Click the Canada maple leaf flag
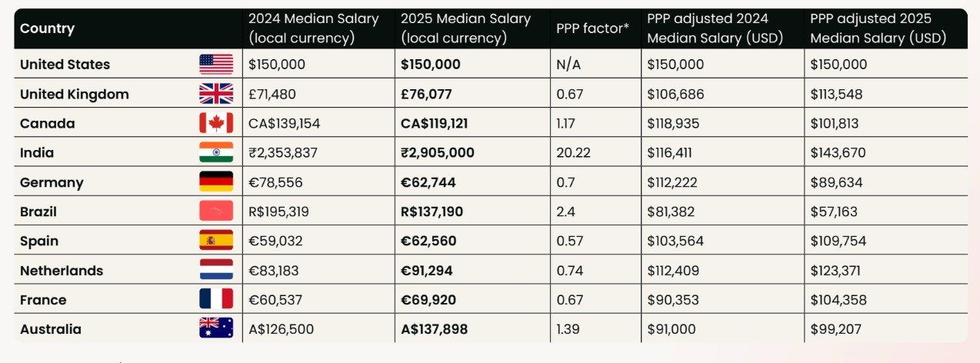980x363 pixels. click(x=216, y=123)
